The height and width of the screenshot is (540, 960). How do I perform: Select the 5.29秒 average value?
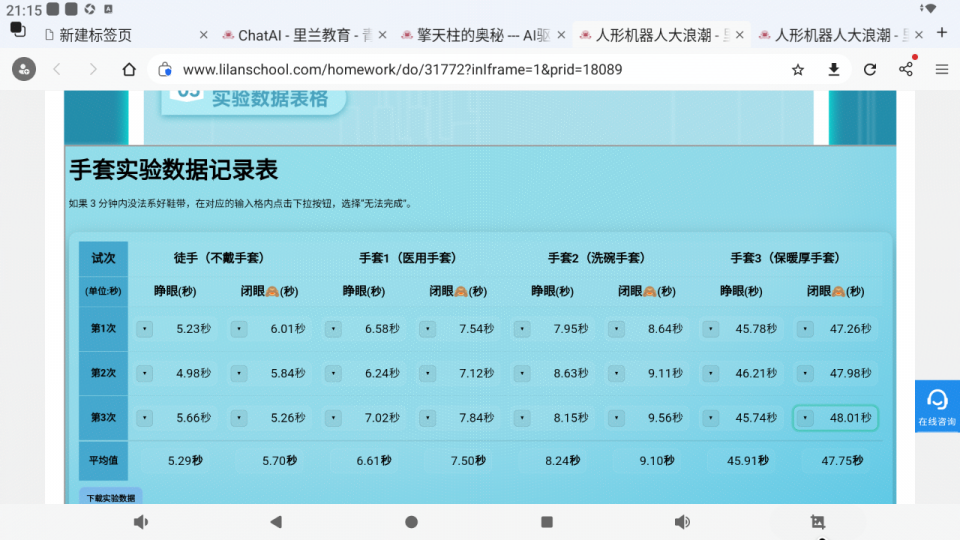point(185,460)
